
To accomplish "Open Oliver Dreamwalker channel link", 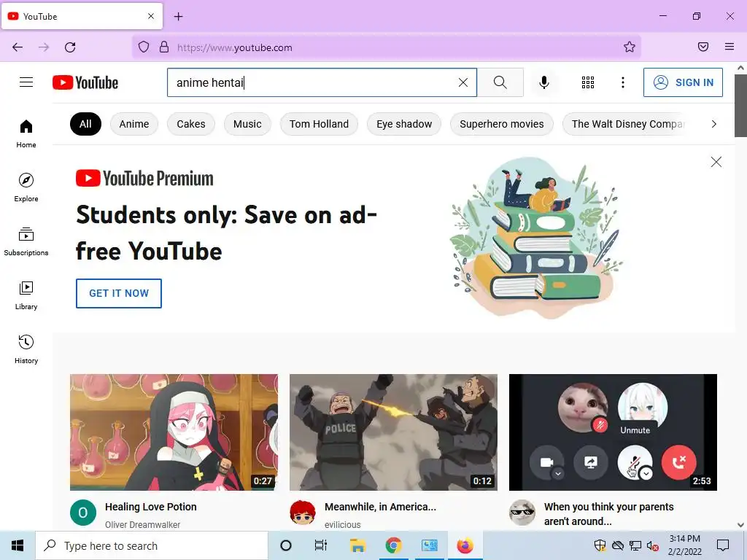I will [142, 524].
